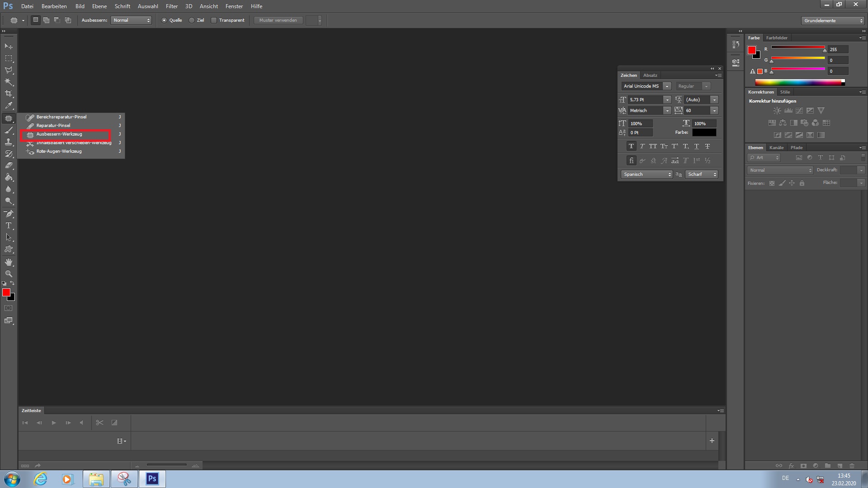Open the Filter menu
This screenshot has height=488, width=868.
tap(172, 6)
